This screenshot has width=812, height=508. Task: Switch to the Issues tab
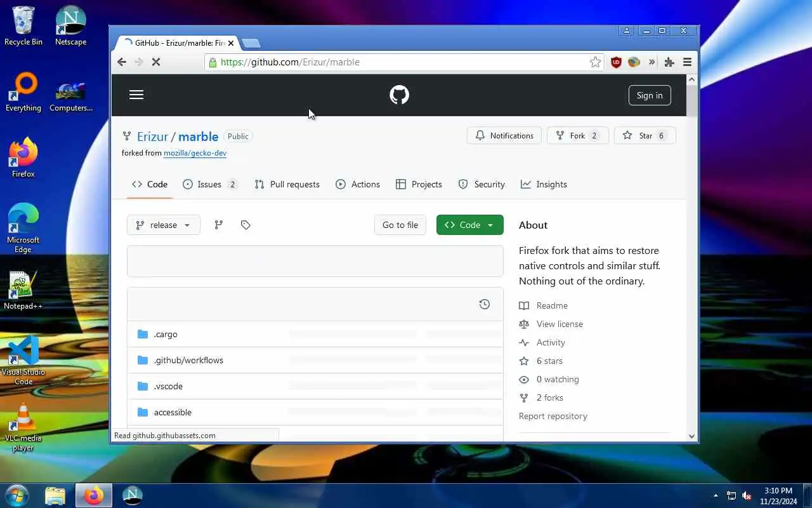click(x=210, y=184)
